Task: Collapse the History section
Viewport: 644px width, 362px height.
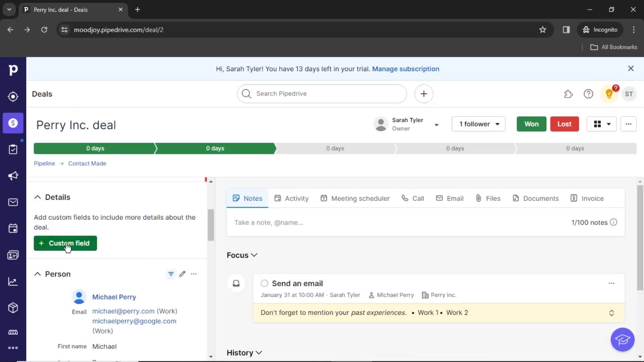Action: [x=259, y=353]
